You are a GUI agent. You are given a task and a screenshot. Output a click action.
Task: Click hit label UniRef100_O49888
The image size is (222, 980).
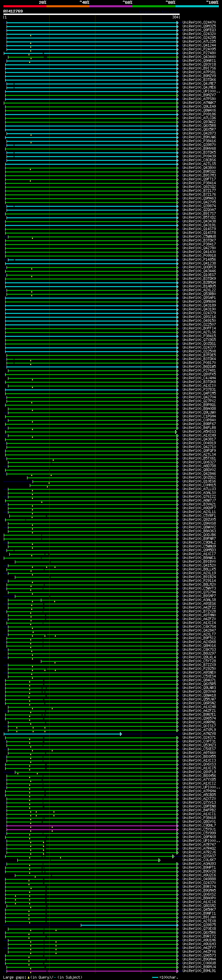(x=199, y=879)
